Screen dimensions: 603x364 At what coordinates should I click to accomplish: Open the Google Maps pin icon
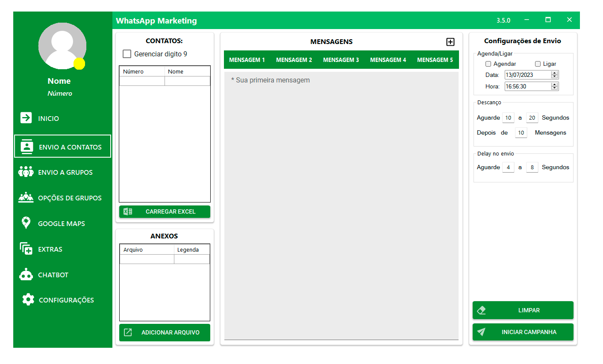[26, 223]
